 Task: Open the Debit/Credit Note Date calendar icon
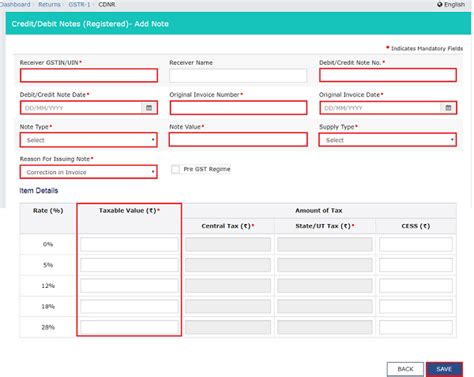tap(149, 108)
